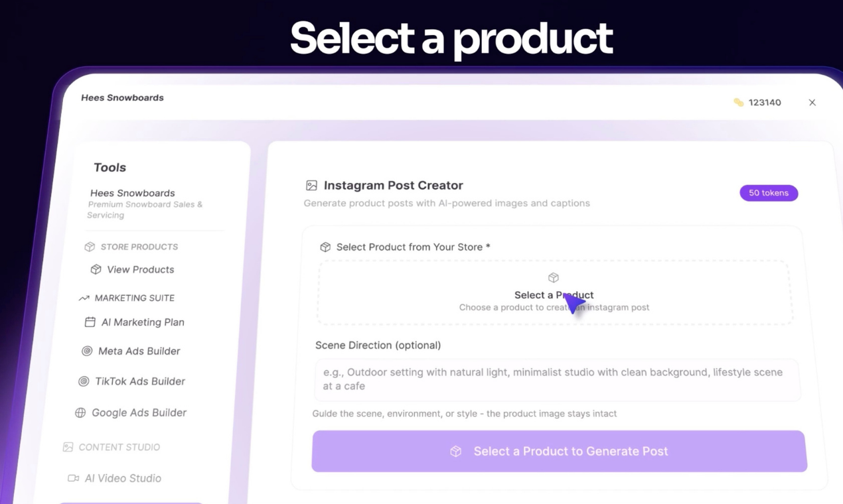The height and width of the screenshot is (504, 843).
Task: Click the Select a Product dashed box
Action: point(555,292)
